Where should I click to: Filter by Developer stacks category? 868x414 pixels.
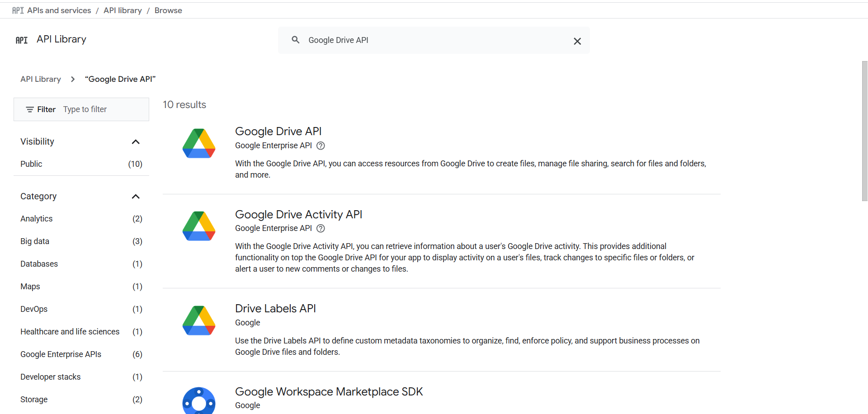81,377
